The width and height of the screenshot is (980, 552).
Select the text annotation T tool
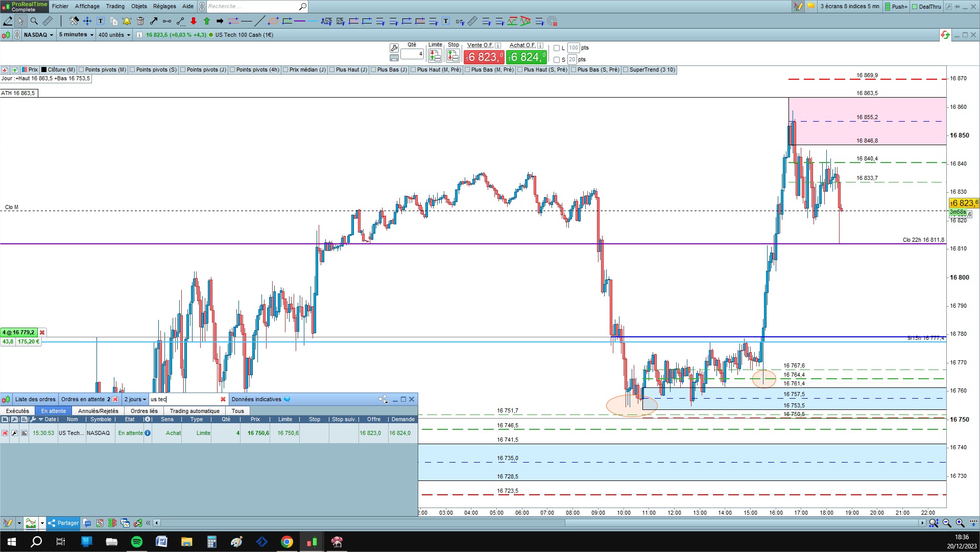point(101,21)
